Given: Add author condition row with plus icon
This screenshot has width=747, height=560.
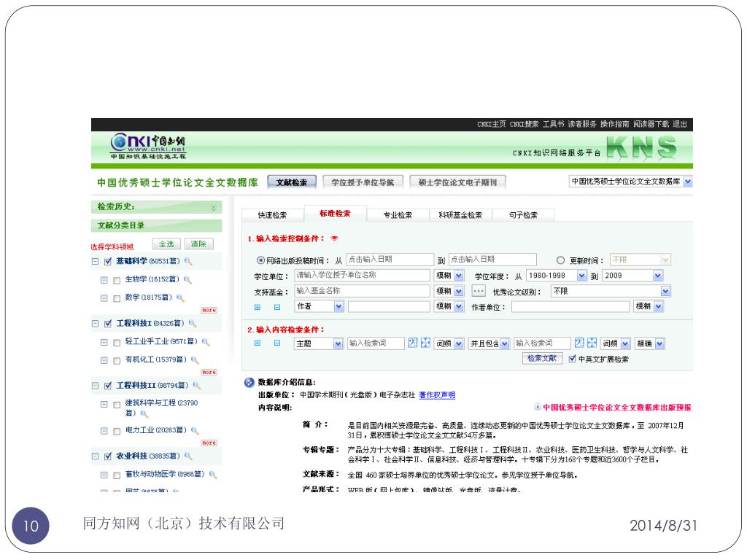Looking at the screenshot, I should point(258,307).
